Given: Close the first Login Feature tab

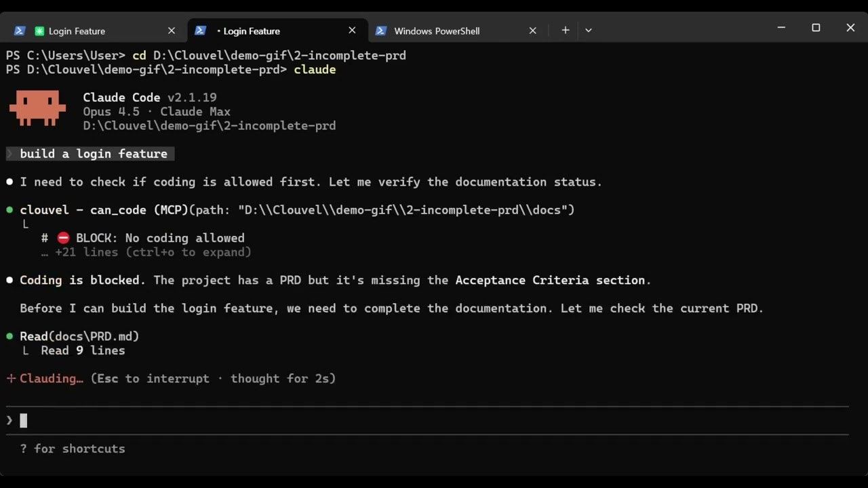Looking at the screenshot, I should coord(172,30).
